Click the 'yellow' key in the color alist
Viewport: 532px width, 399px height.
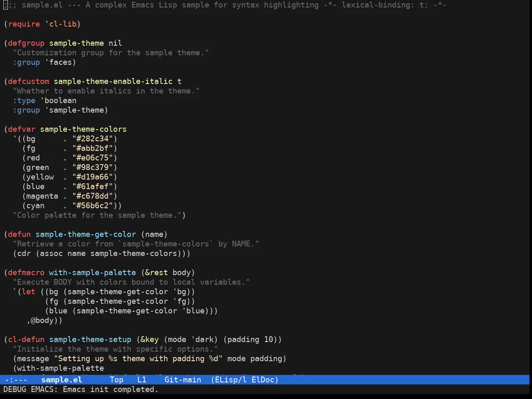coord(40,177)
